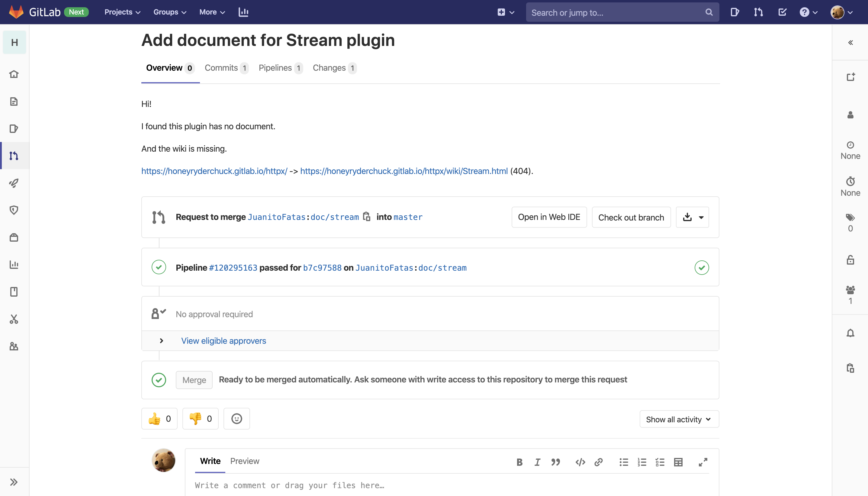Toggle Notifications bell icon
The height and width of the screenshot is (496, 868).
850,333
